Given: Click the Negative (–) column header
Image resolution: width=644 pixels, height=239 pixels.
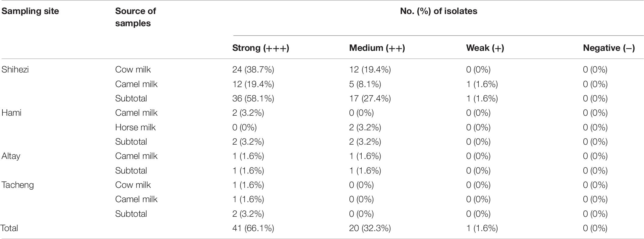Looking at the screenshot, I should tap(609, 48).
